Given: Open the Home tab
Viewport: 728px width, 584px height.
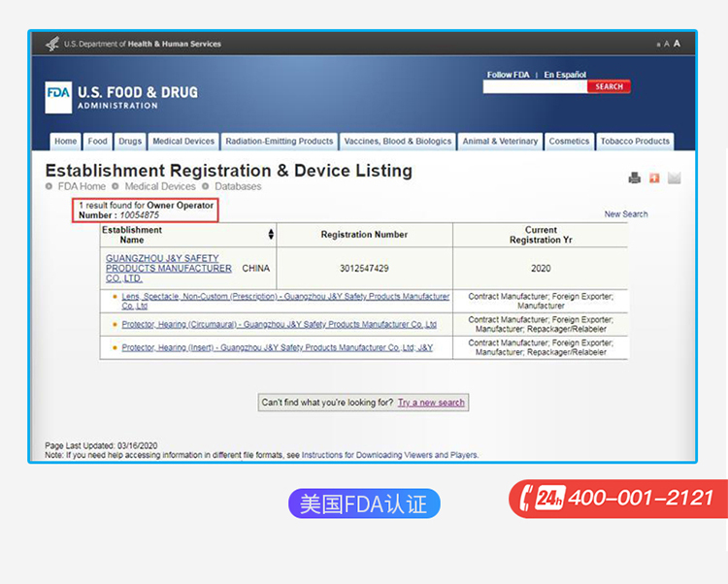Looking at the screenshot, I should point(65,141).
